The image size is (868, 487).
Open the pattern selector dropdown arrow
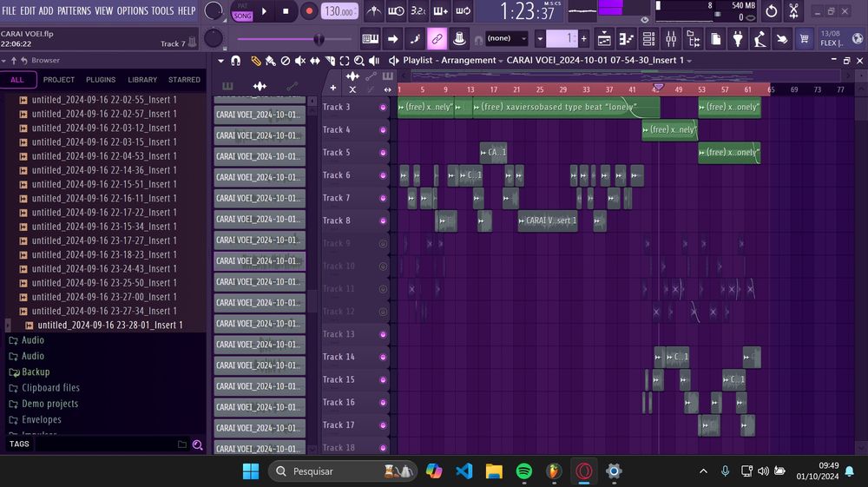[540, 39]
